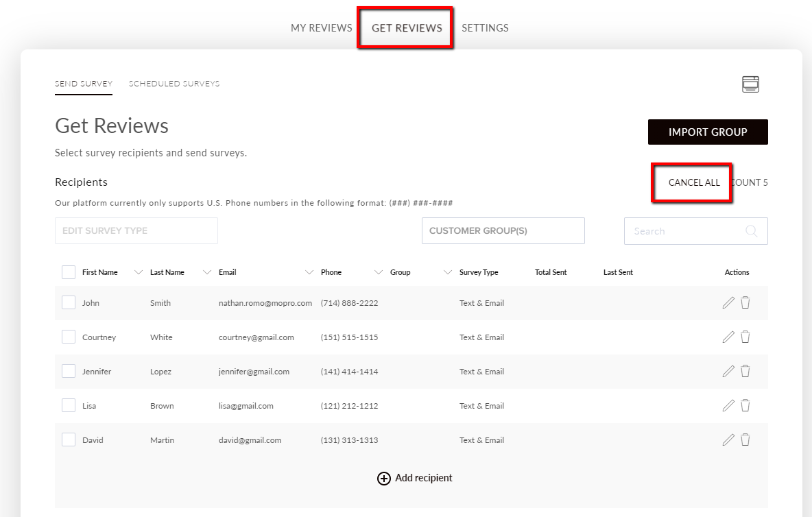
Task: Go to the My Reviews tab
Action: point(321,28)
